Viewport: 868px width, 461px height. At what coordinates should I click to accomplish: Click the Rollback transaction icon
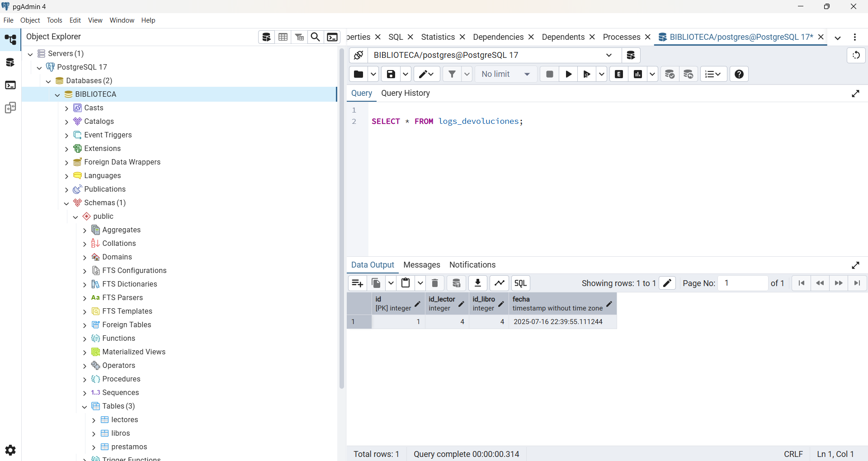[x=689, y=74]
